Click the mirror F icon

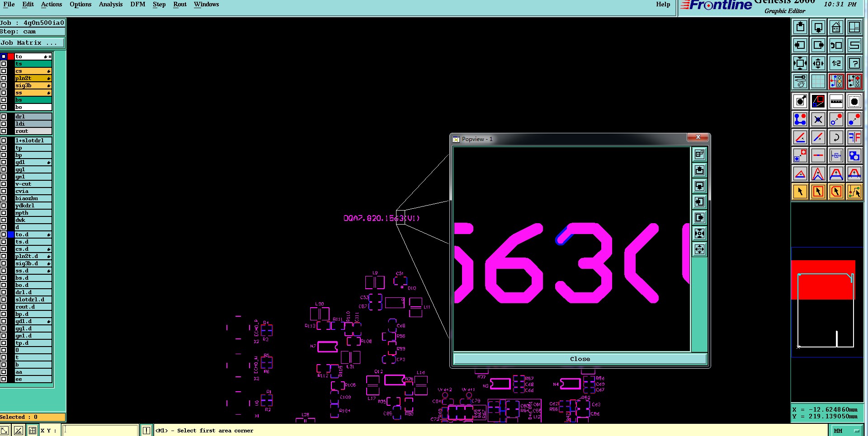(854, 137)
